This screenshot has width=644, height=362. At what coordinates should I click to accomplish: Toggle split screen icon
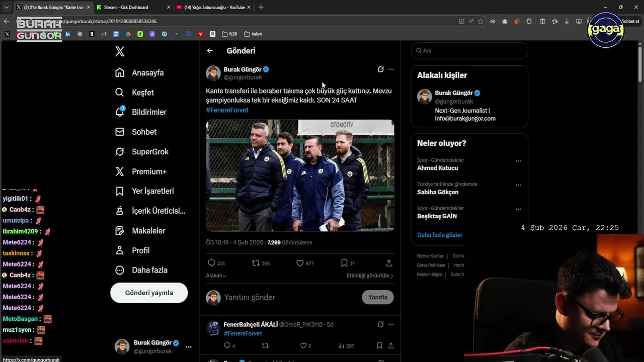(542, 21)
